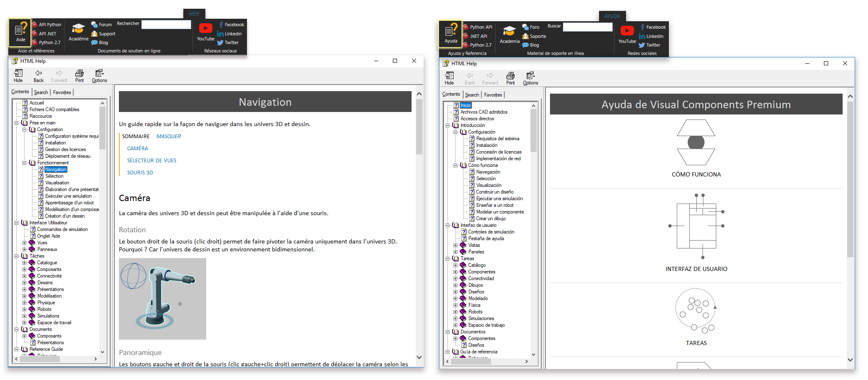Click Hide in the right HTML Help toolbar
Viewport: 868px width, 380px height.
tap(449, 78)
